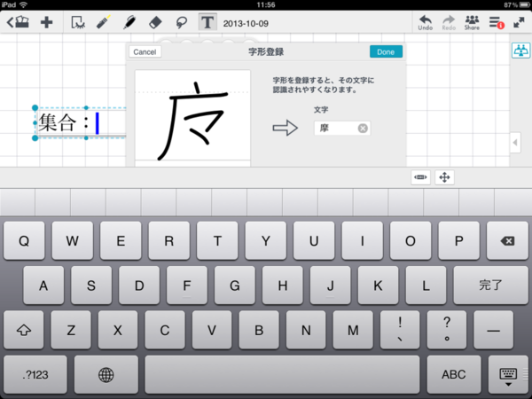Tap the move cross-arrows icon

(x=444, y=177)
